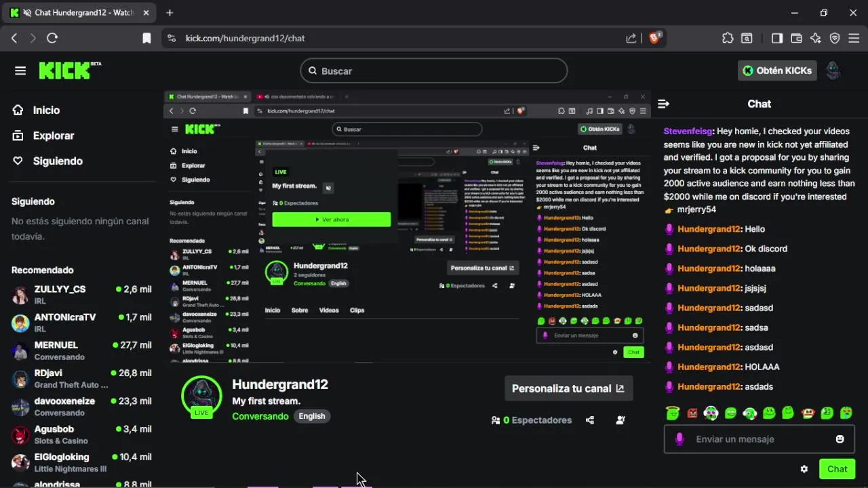Open chat settings gear icon
The height and width of the screenshot is (488, 868).
point(804,469)
